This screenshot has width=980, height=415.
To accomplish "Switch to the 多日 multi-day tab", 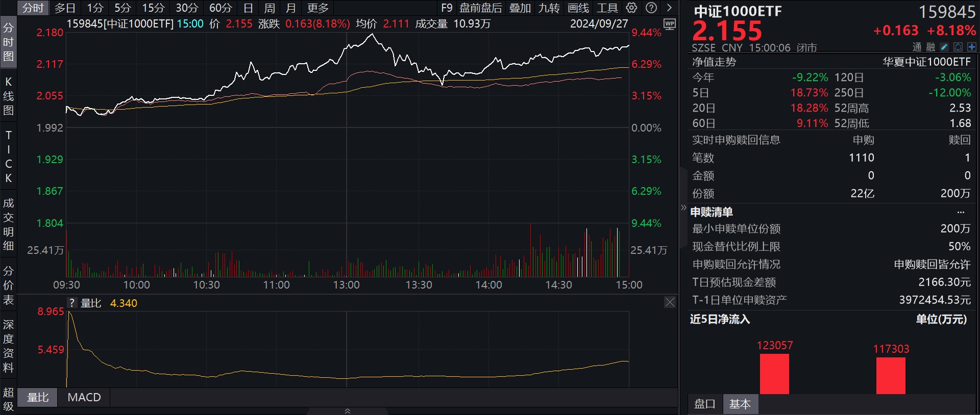I will [65, 8].
